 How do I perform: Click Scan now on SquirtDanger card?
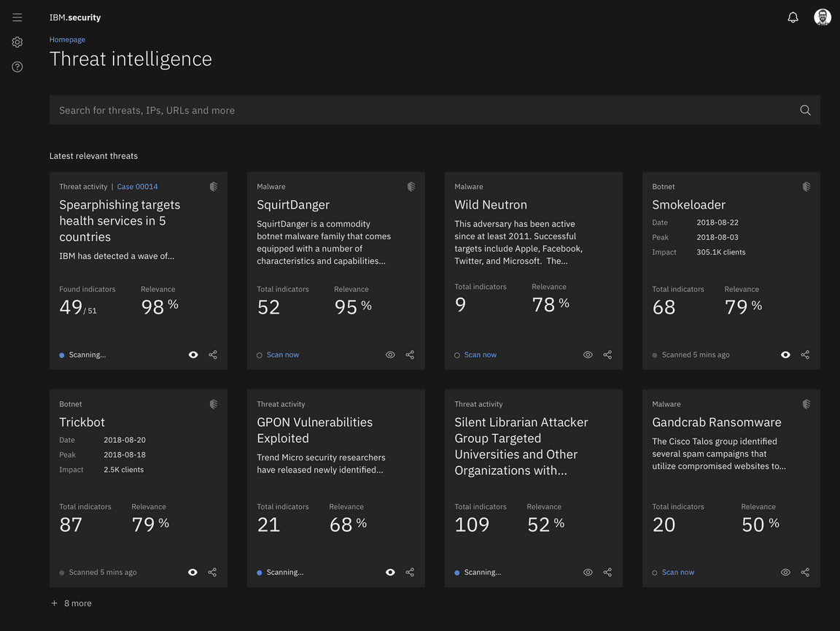click(x=282, y=355)
